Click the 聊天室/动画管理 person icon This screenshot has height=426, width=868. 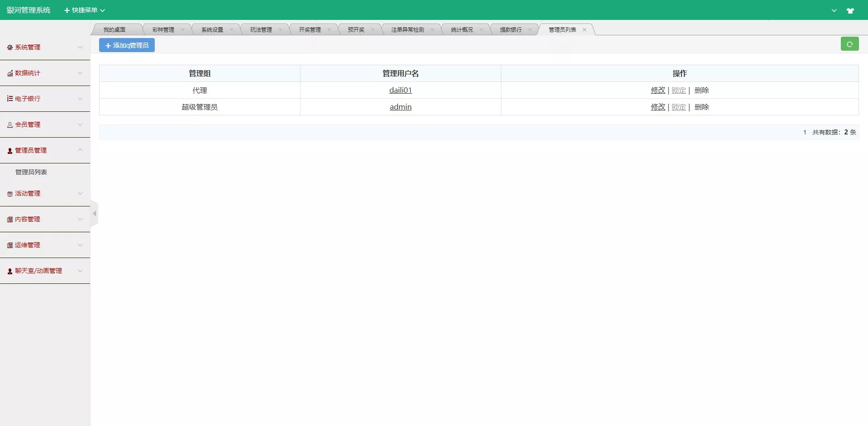click(9, 271)
